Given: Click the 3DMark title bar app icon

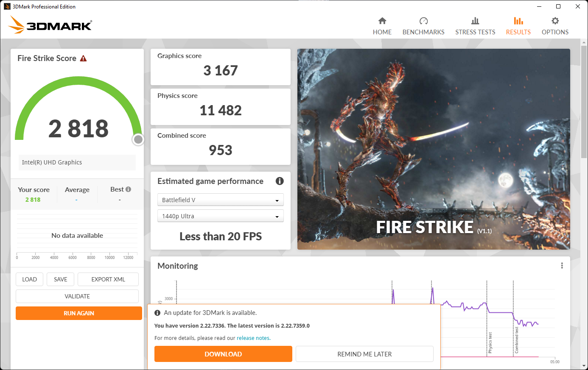Looking at the screenshot, I should coord(7,6).
